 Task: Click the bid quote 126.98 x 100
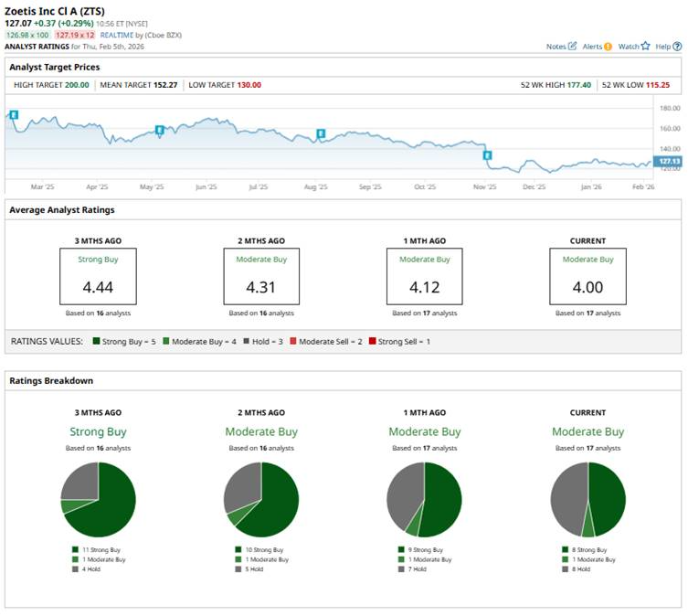point(27,35)
